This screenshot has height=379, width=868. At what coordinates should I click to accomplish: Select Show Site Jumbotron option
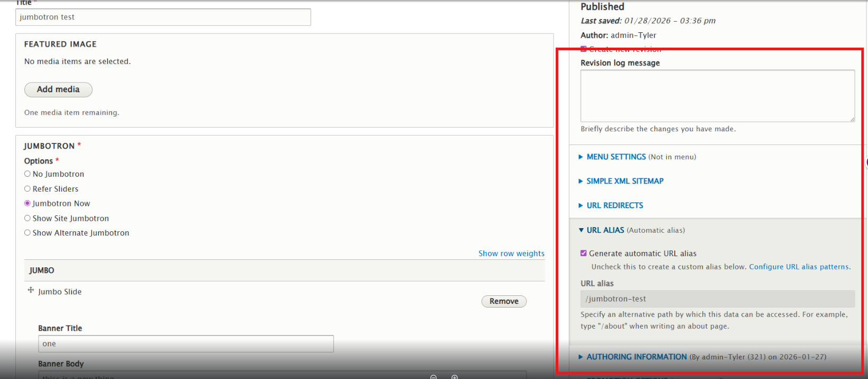point(28,218)
